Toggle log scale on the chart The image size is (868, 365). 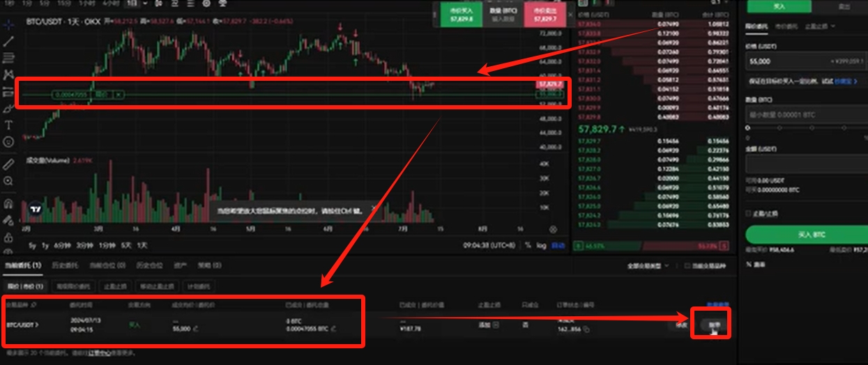(542, 245)
